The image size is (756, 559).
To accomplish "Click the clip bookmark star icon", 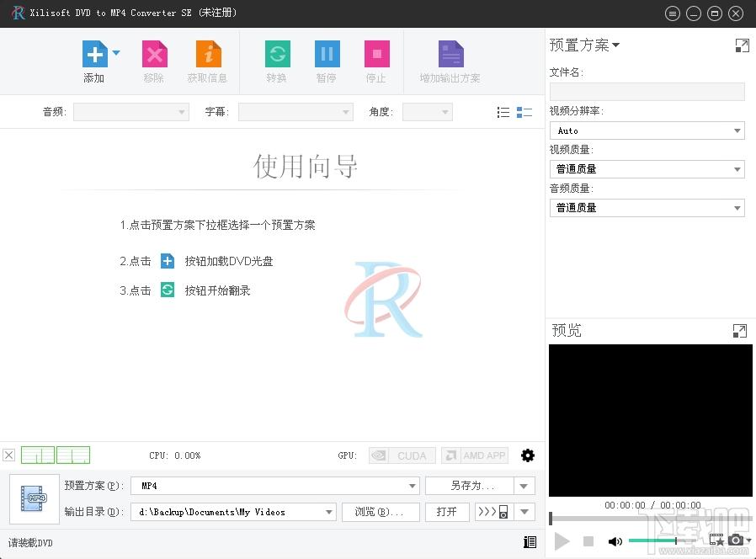I will point(716,540).
